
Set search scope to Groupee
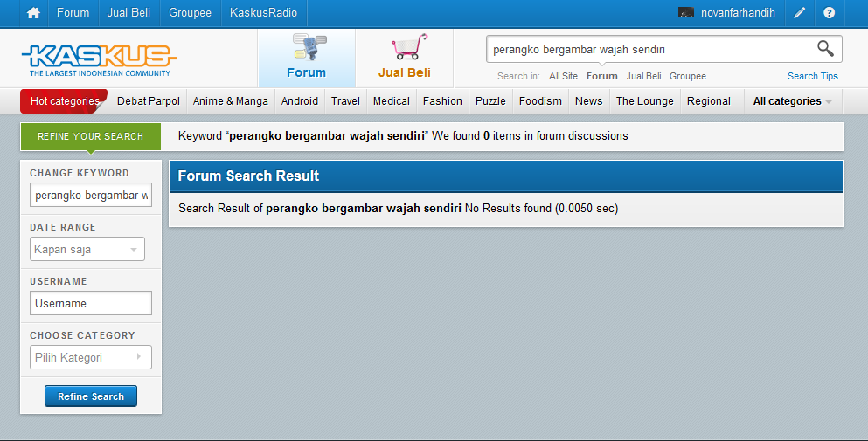[688, 76]
